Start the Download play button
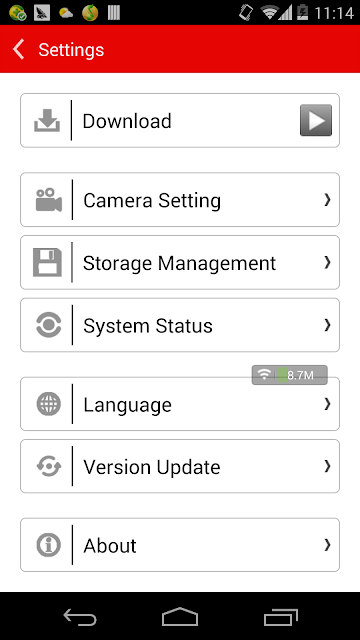The height and width of the screenshot is (640, 360). click(316, 120)
